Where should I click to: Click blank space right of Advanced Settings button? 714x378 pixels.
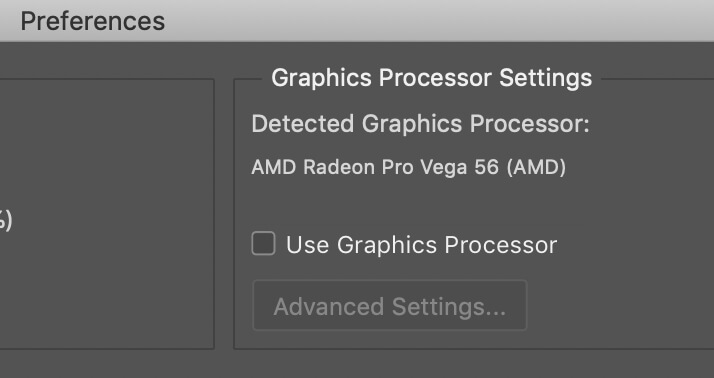pos(619,305)
